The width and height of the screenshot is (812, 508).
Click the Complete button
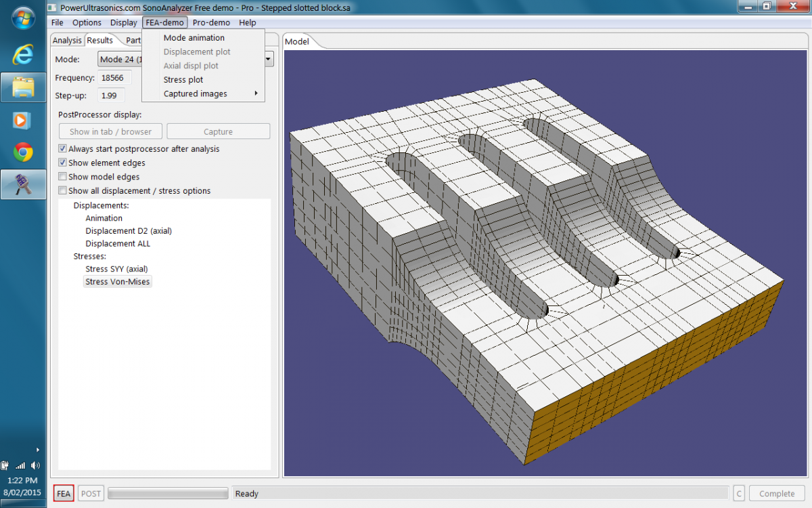click(777, 494)
